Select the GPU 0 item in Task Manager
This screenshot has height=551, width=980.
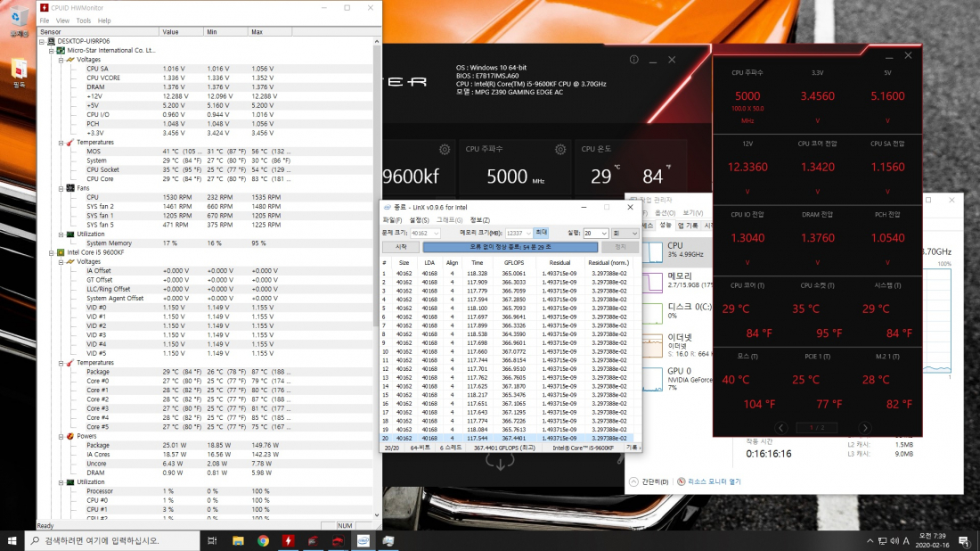coord(675,378)
